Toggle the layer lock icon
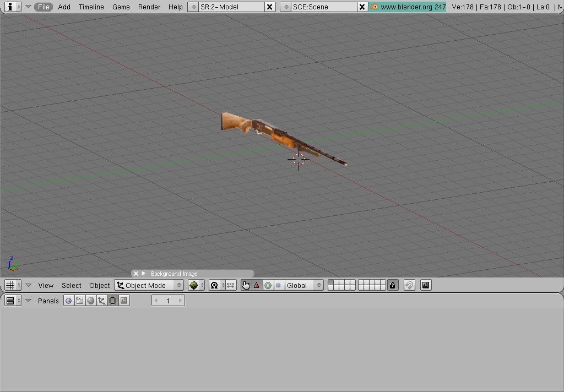The height and width of the screenshot is (392, 564). 392,285
